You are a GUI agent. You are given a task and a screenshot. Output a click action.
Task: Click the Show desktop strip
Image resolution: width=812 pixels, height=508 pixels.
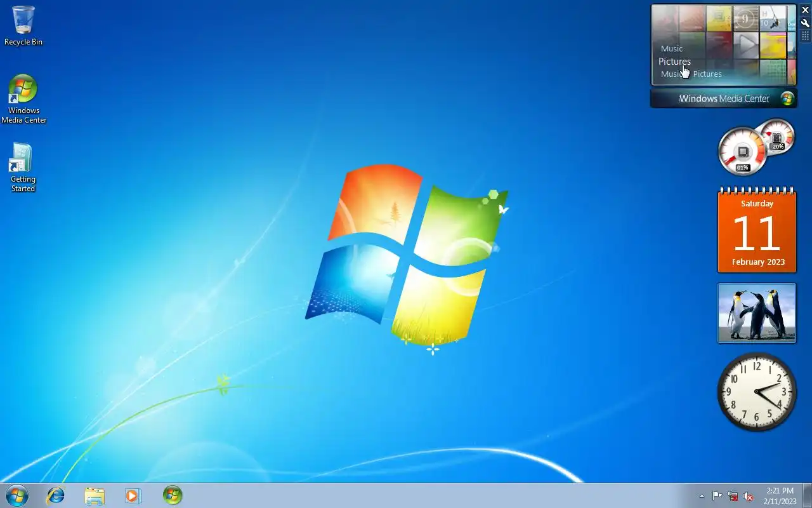(x=807, y=495)
